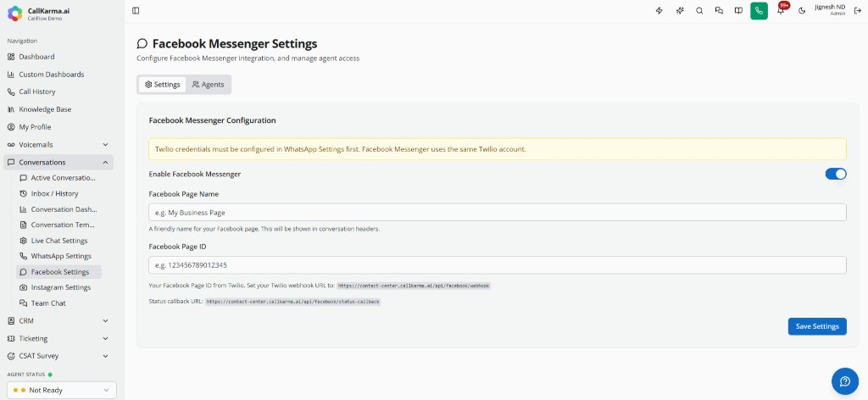Open Active Conversations item
Screen dimensions: 868x400
point(58,178)
